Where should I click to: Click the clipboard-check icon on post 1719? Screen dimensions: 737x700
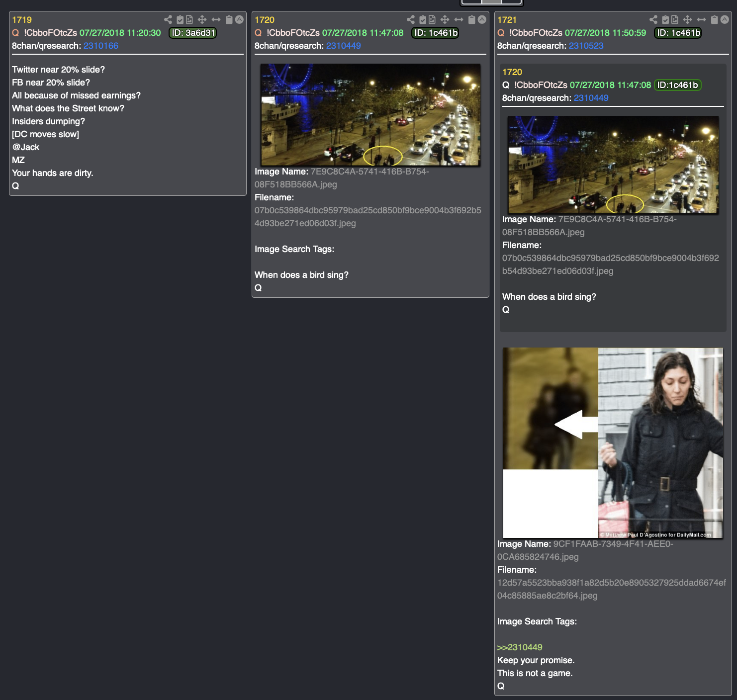[x=180, y=19]
